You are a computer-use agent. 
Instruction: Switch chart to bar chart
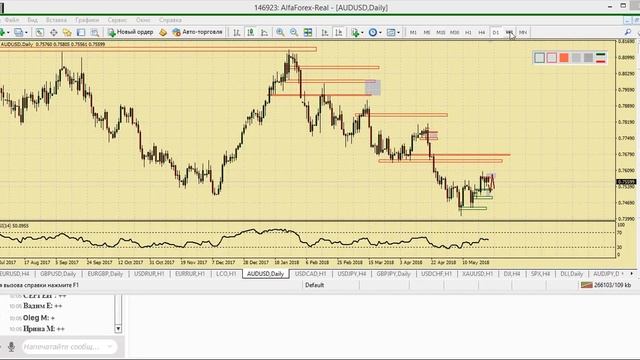coord(237,32)
